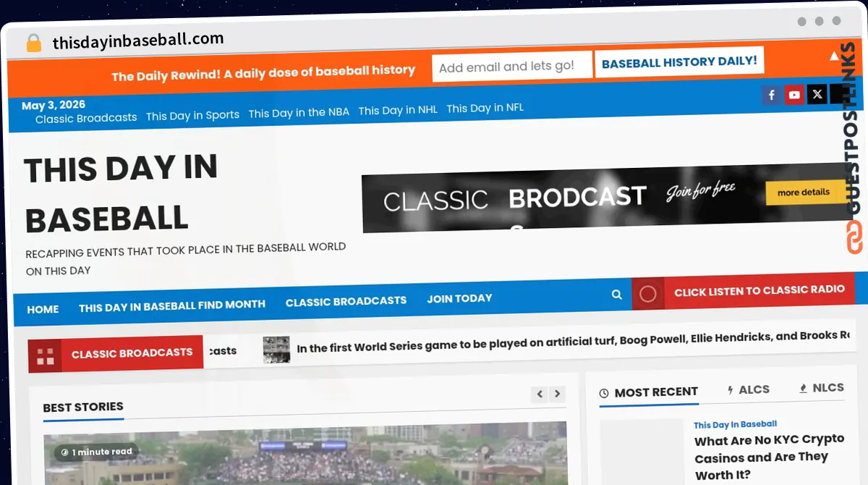Click the more details yellow banner button
The width and height of the screenshot is (868, 485).
(804, 193)
